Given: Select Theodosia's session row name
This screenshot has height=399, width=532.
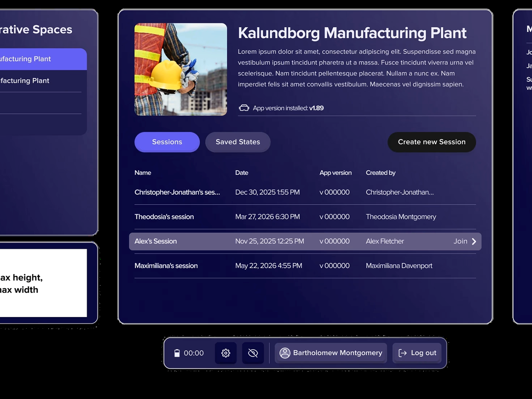Looking at the screenshot, I should coord(164,217).
